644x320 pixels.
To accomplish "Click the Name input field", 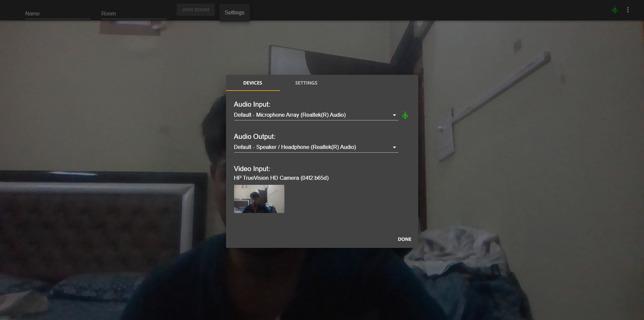I will (57, 14).
